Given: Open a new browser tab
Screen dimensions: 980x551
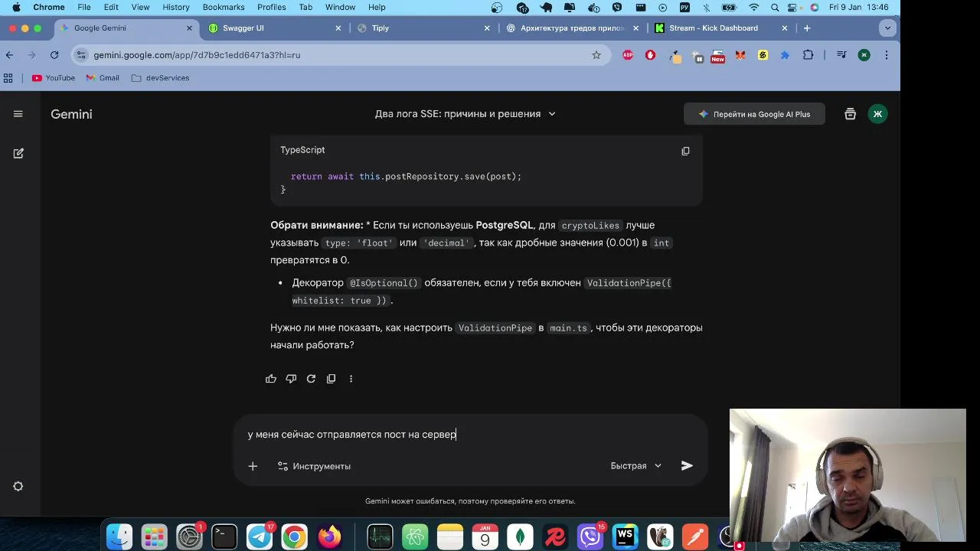Looking at the screenshot, I should click(807, 28).
